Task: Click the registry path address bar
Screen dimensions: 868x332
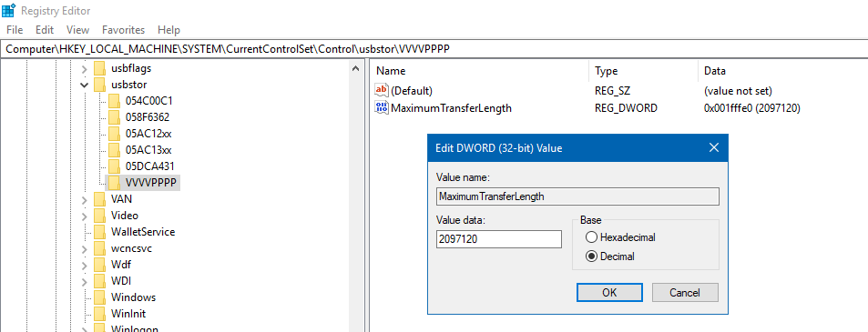Action: 434,48
